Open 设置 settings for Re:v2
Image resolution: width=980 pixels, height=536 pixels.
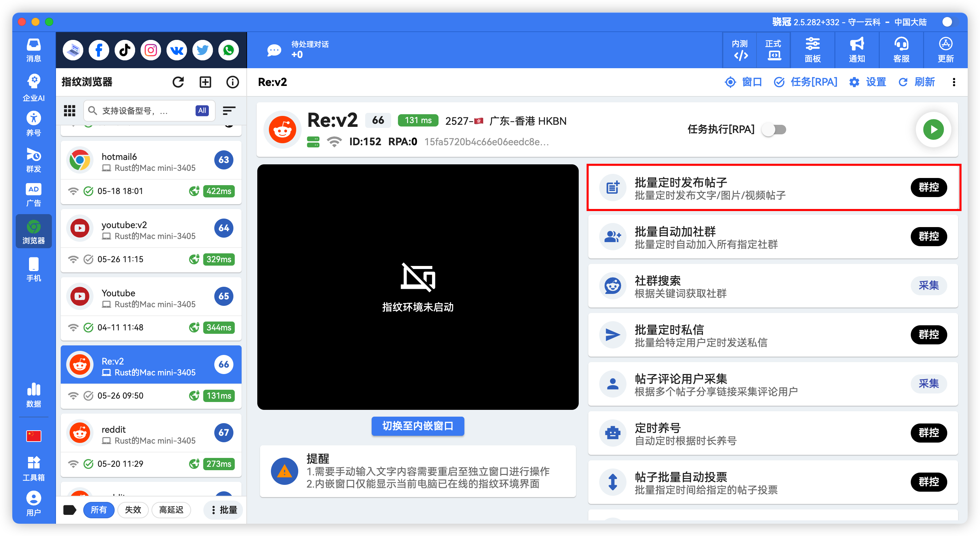[867, 82]
